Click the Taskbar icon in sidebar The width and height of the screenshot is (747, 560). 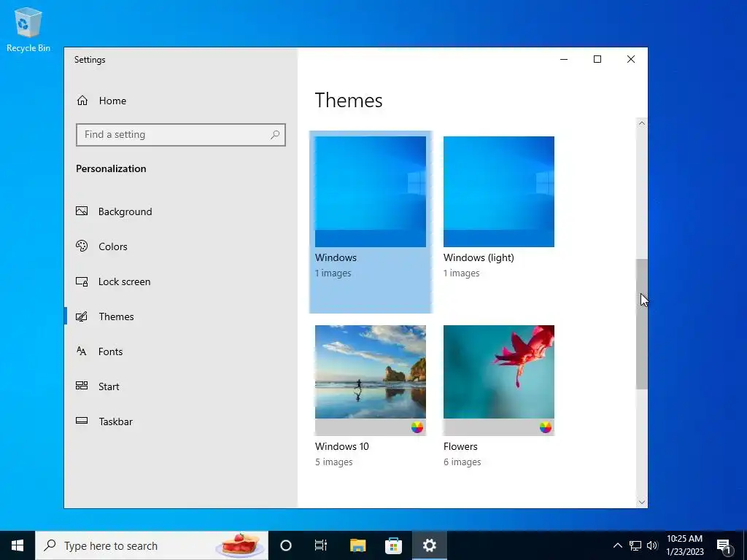(82, 421)
